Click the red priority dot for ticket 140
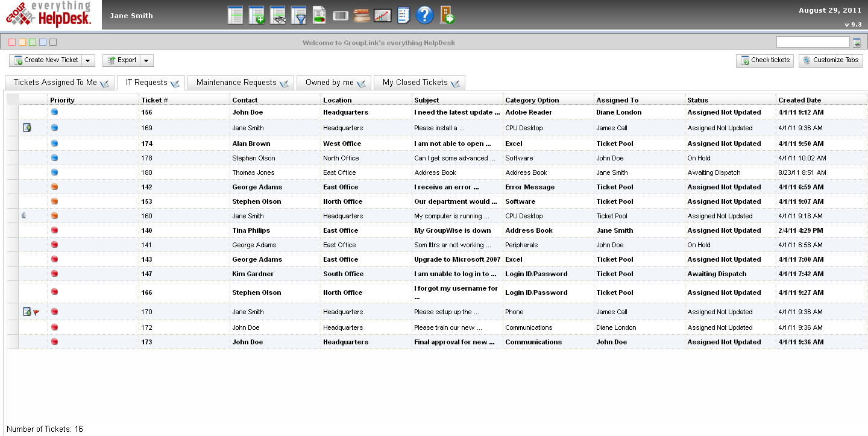This screenshot has width=868, height=436. pos(54,230)
